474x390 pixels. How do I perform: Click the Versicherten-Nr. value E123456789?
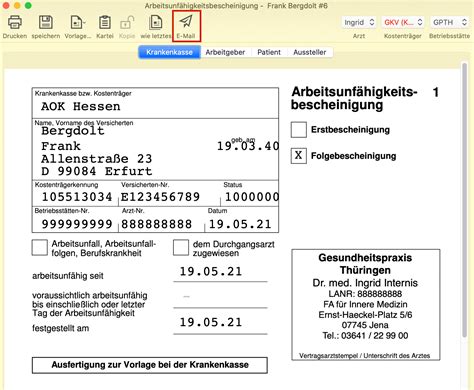(160, 197)
